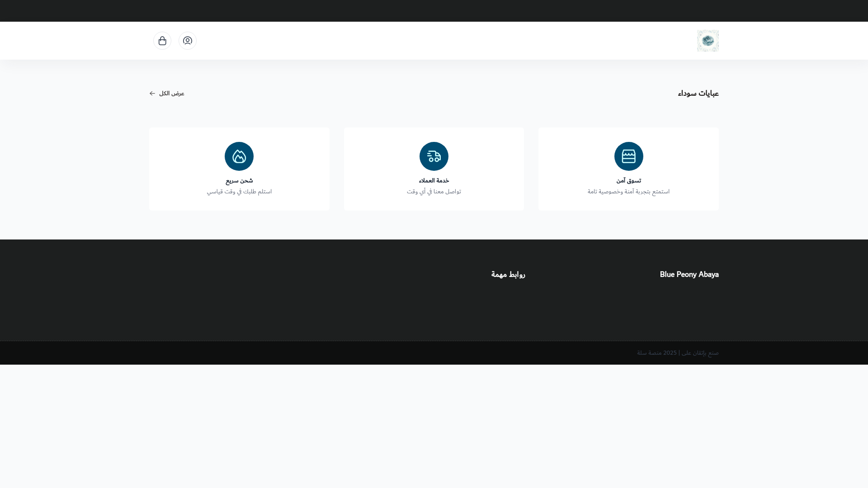Click the عبايات سوداء section heading
868x488 pixels.
coord(698,93)
